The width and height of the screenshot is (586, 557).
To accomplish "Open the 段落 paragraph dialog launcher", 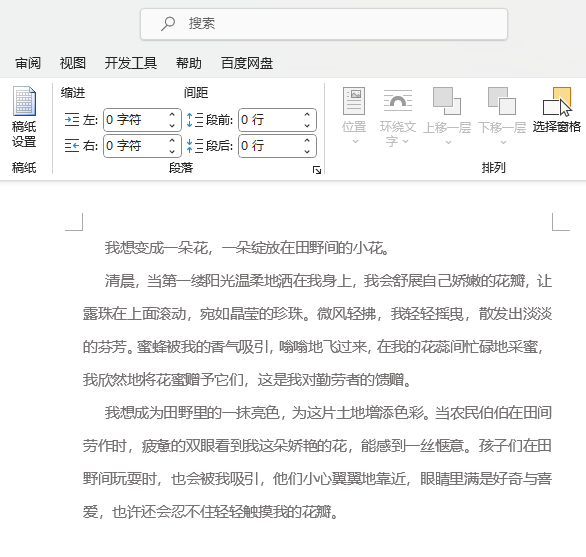I will tap(317, 170).
